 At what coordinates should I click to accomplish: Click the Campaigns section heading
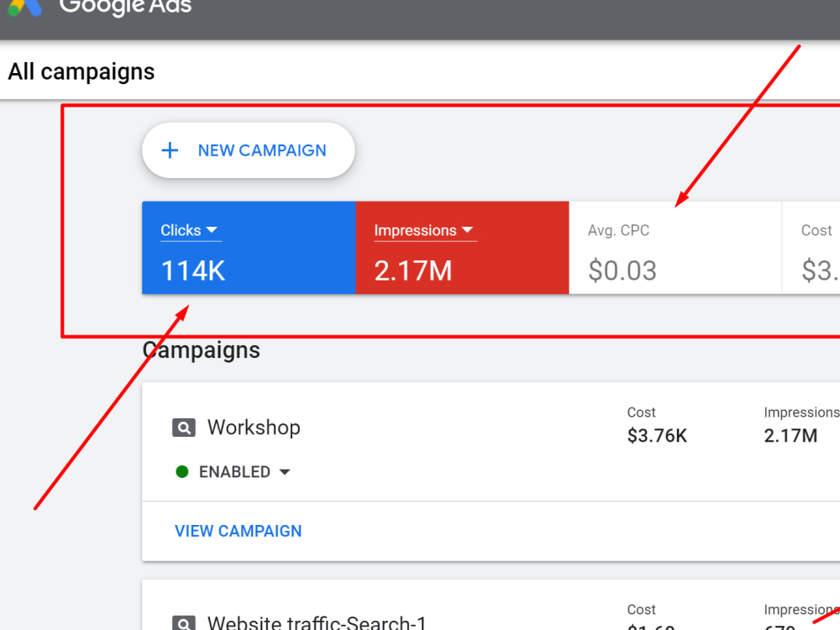[202, 350]
